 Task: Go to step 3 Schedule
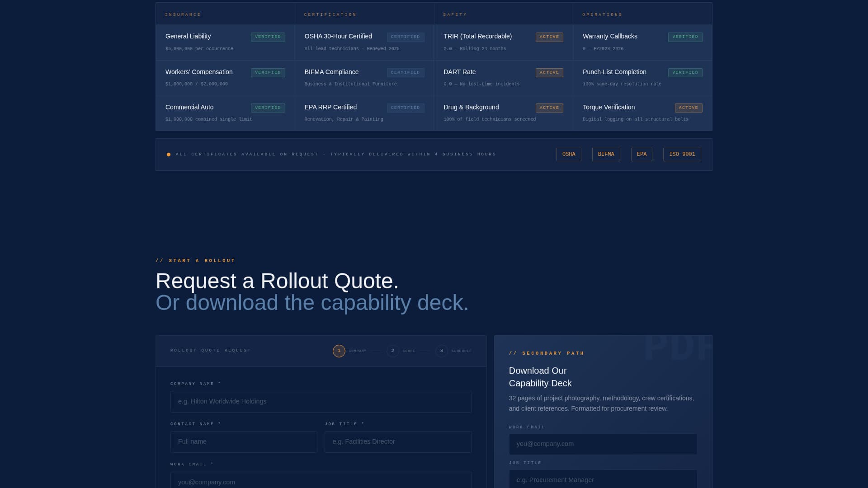[442, 351]
